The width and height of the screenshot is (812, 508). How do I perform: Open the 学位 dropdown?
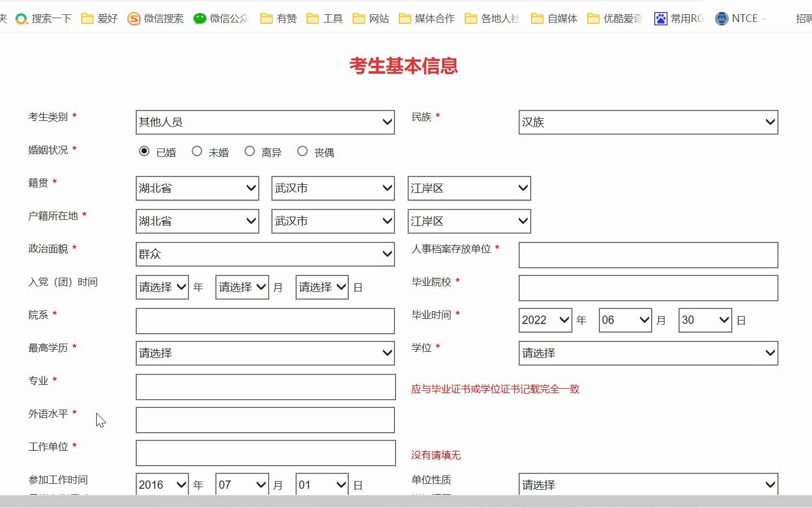pos(648,353)
